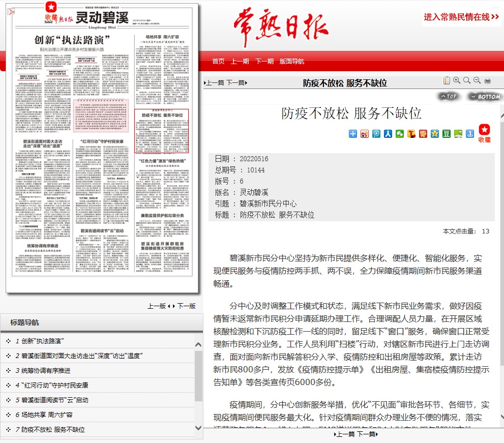The width and height of the screenshot is (504, 443).
Task: Click 上一篇 below the article text
Action: 345,434
